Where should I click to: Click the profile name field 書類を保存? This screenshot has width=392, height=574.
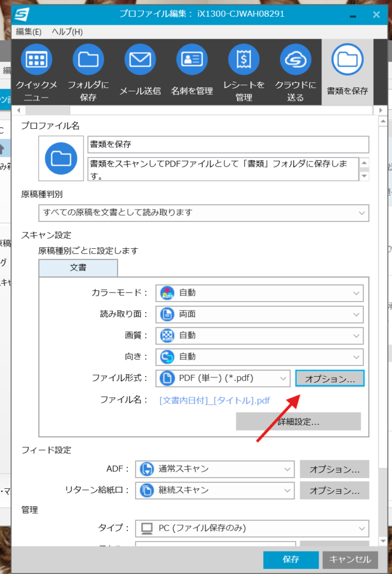[x=228, y=144]
